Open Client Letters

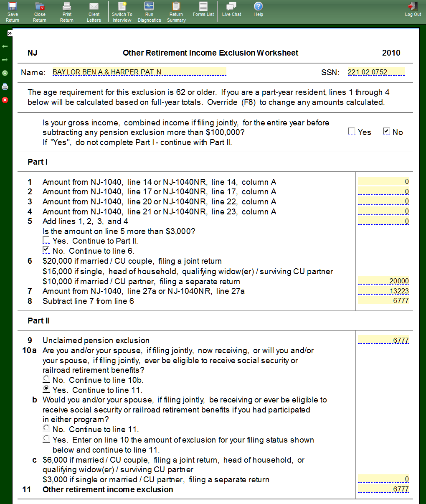[94, 11]
